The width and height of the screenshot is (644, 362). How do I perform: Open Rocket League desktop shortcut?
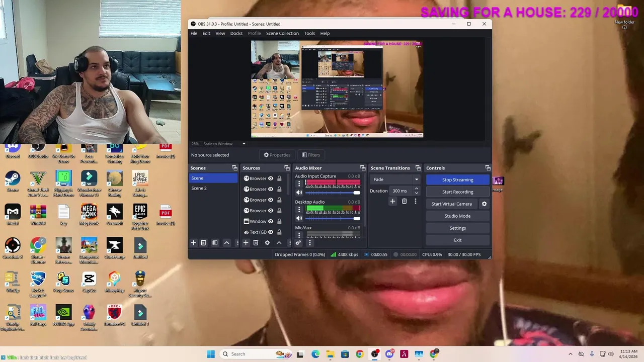point(38,284)
